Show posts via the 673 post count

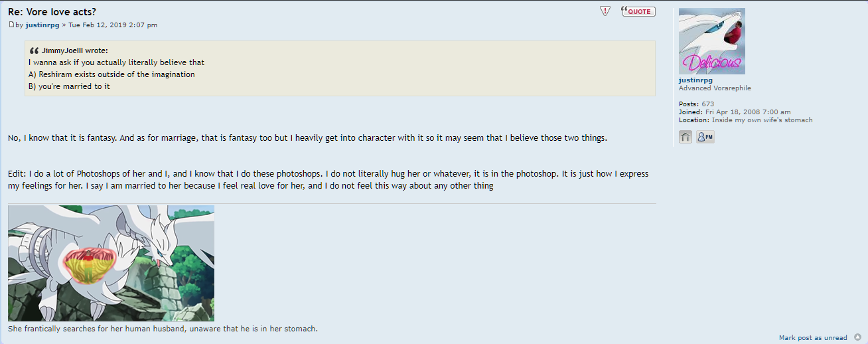point(707,104)
